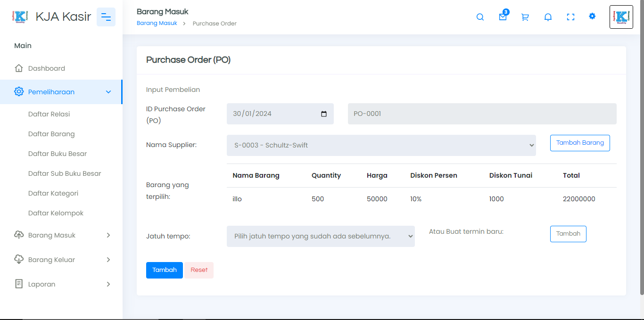Open Daftar Sub Buku Besar menu item
This screenshot has height=320, width=644.
coord(65,173)
